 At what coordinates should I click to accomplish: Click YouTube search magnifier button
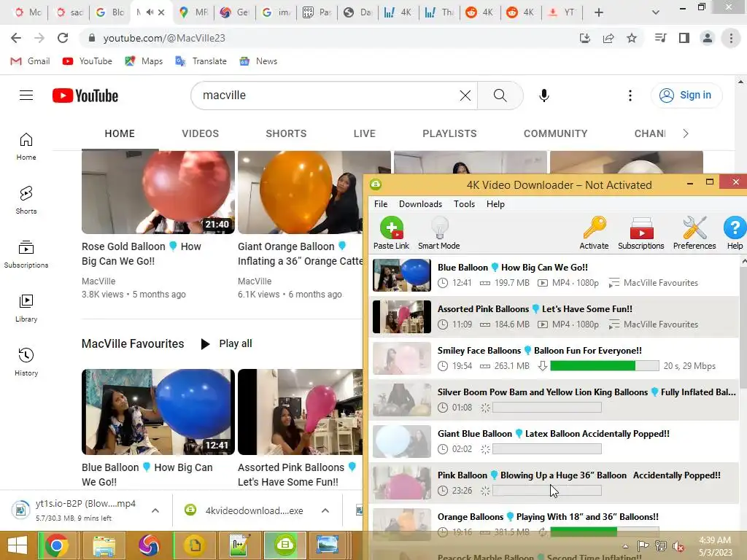(x=500, y=96)
